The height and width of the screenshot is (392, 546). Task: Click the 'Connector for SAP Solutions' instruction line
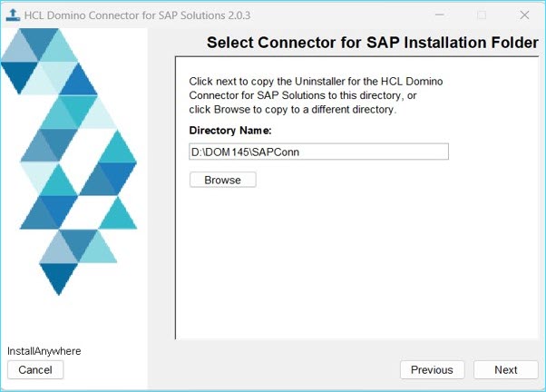point(304,95)
